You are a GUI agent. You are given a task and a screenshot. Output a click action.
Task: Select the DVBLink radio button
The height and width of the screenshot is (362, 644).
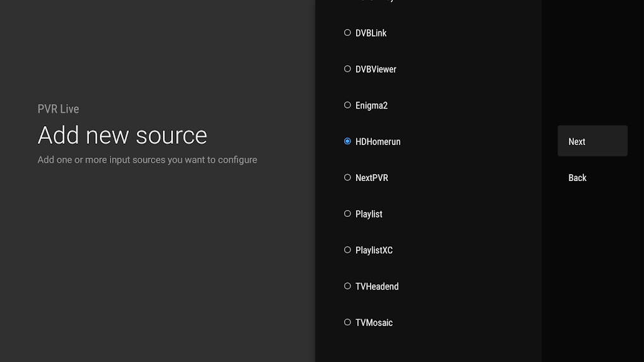[347, 33]
